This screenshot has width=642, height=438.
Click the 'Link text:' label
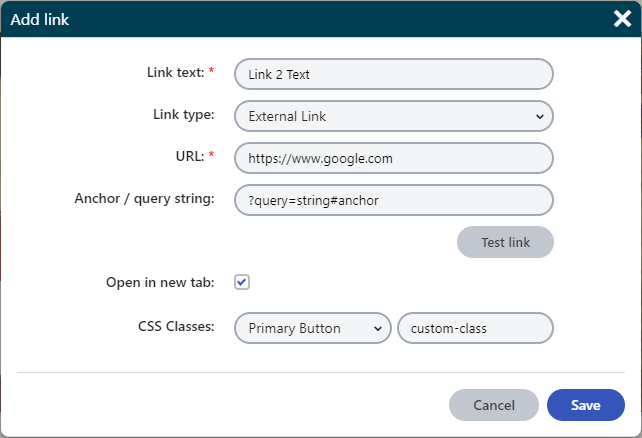point(175,73)
